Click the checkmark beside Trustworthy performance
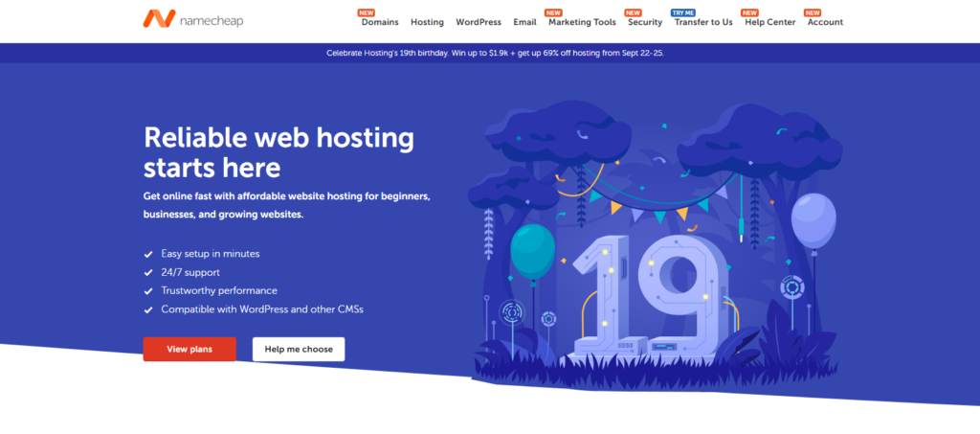This screenshot has width=980, height=434. point(148,291)
